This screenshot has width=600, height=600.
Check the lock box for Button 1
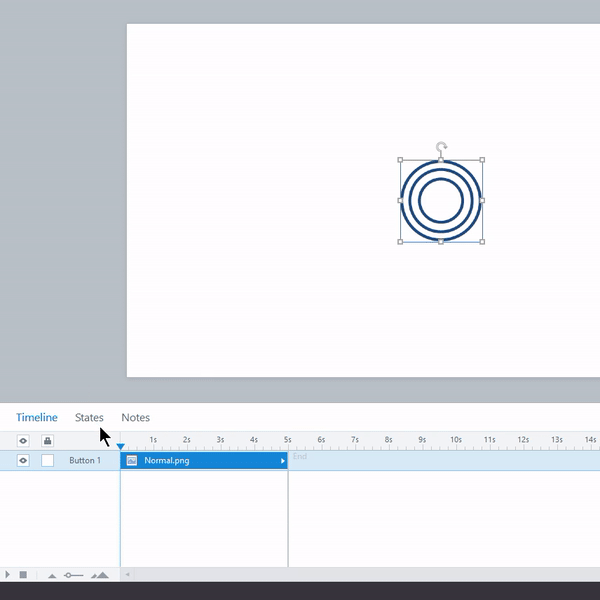tap(47, 460)
